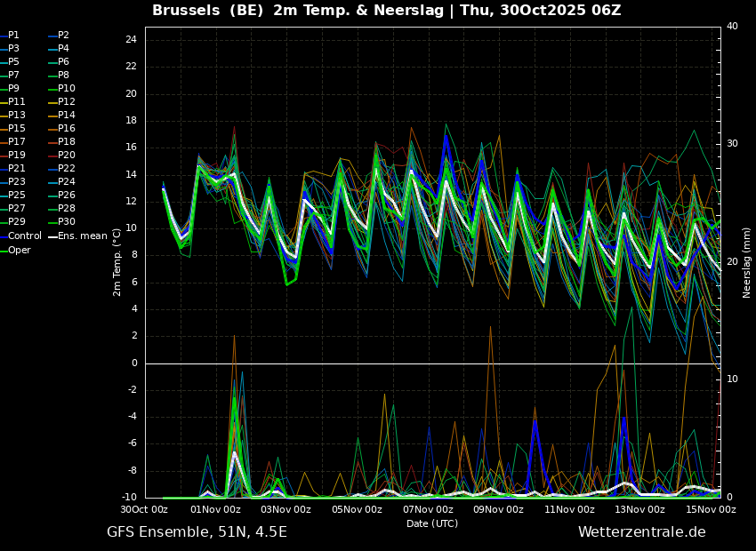The image size is (756, 551).
Task: Click the GFS Ensemble, 51N, 4.5E caption
Action: [197, 532]
